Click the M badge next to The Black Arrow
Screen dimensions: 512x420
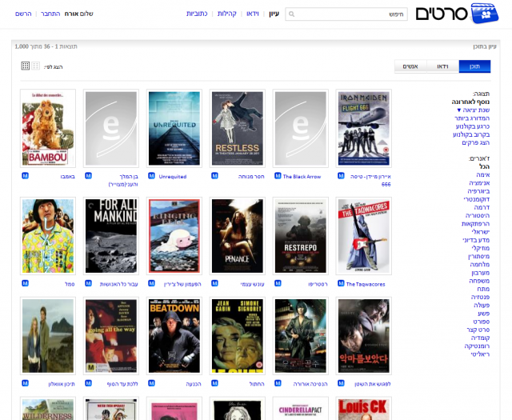pos(278,176)
